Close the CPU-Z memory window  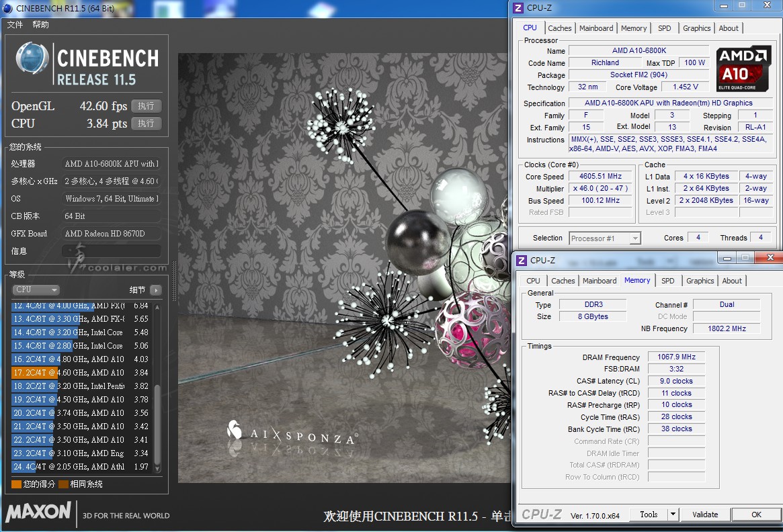(770, 257)
